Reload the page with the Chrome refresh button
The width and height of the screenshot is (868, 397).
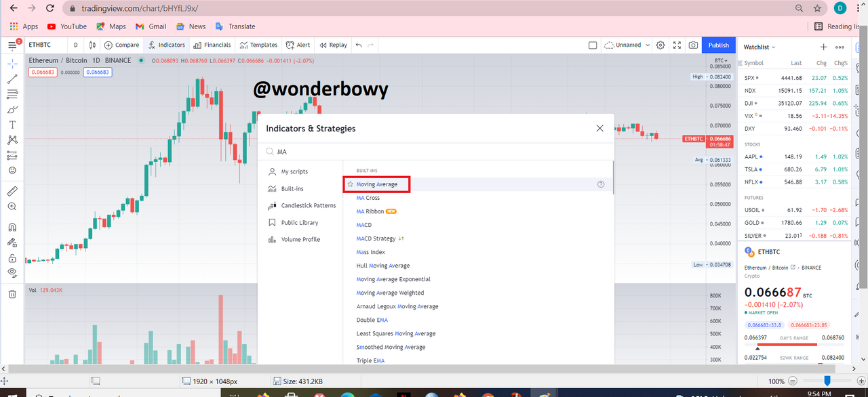50,9
